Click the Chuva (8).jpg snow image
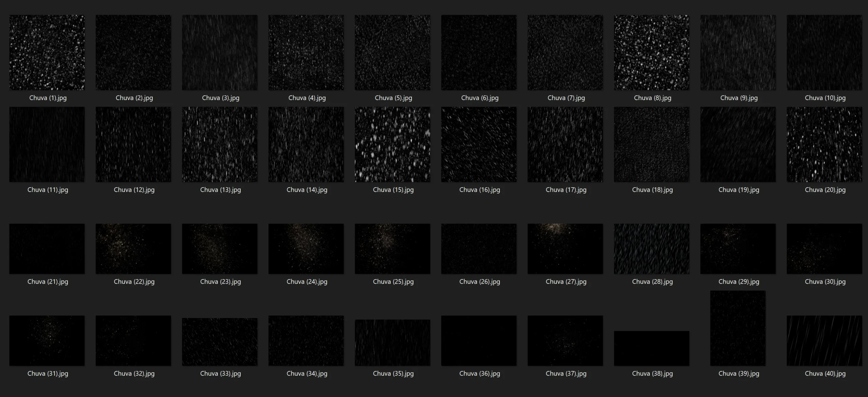The width and height of the screenshot is (868, 397). pos(651,53)
